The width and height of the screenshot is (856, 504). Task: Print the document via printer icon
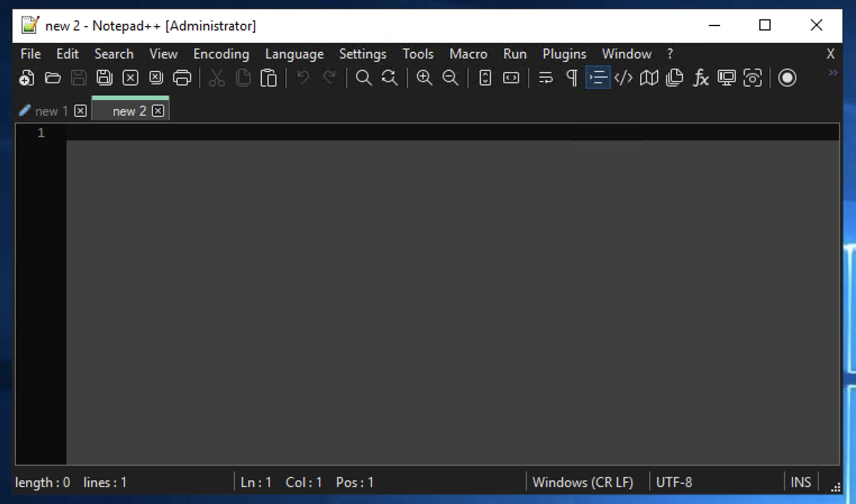pyautogui.click(x=182, y=77)
